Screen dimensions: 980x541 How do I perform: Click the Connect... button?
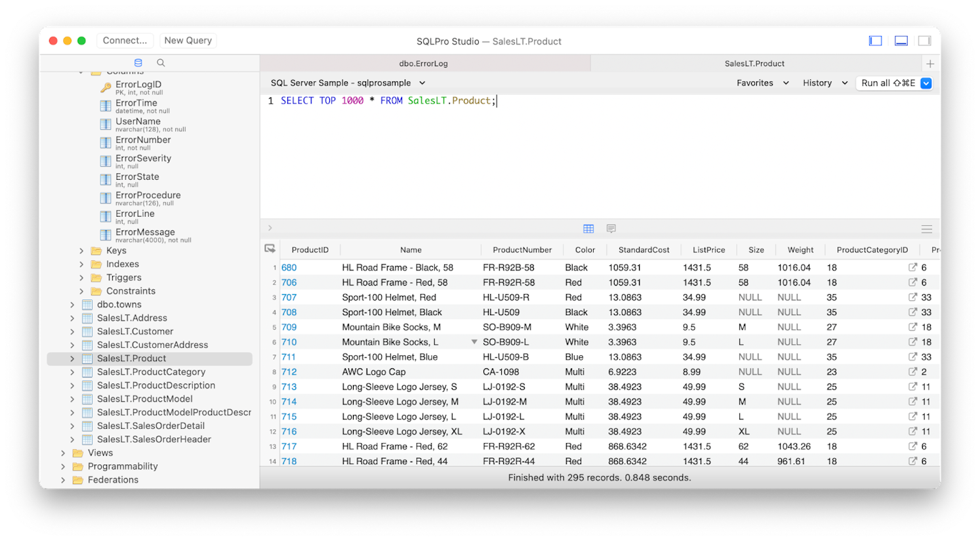click(x=125, y=41)
